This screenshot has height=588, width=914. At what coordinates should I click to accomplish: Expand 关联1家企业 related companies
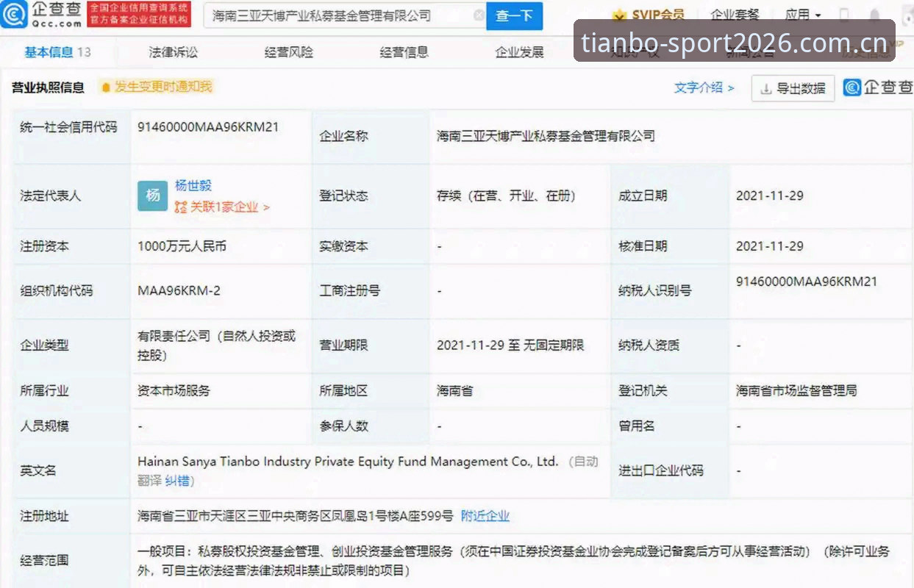point(222,207)
